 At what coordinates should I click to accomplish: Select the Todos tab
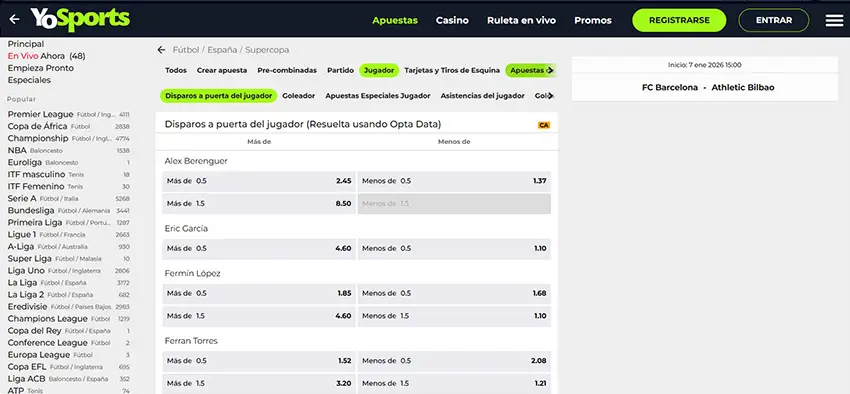pos(176,70)
